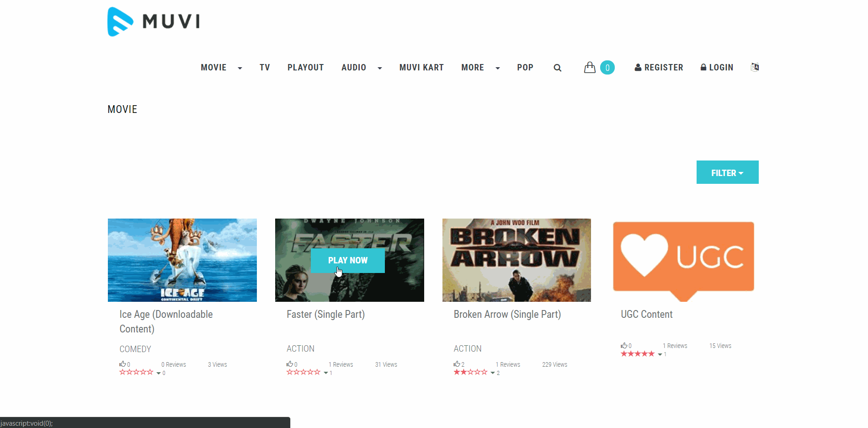The height and width of the screenshot is (428, 868).
Task: Click '1 Reviews' under Faster
Action: (x=341, y=364)
